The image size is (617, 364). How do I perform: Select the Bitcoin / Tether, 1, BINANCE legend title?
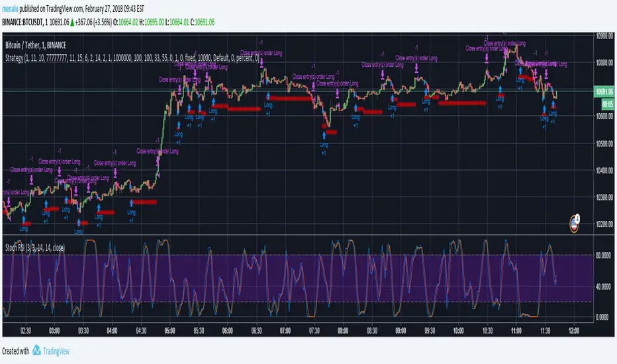tap(36, 45)
